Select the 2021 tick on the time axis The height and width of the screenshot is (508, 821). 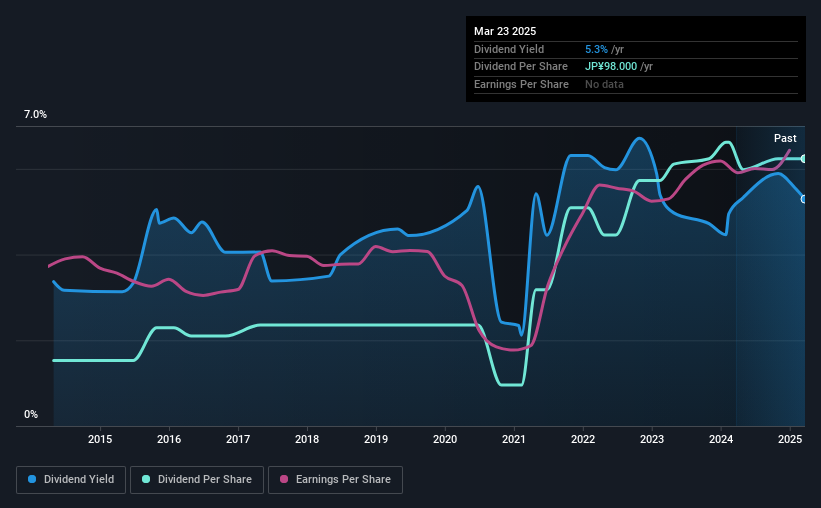[x=514, y=439]
